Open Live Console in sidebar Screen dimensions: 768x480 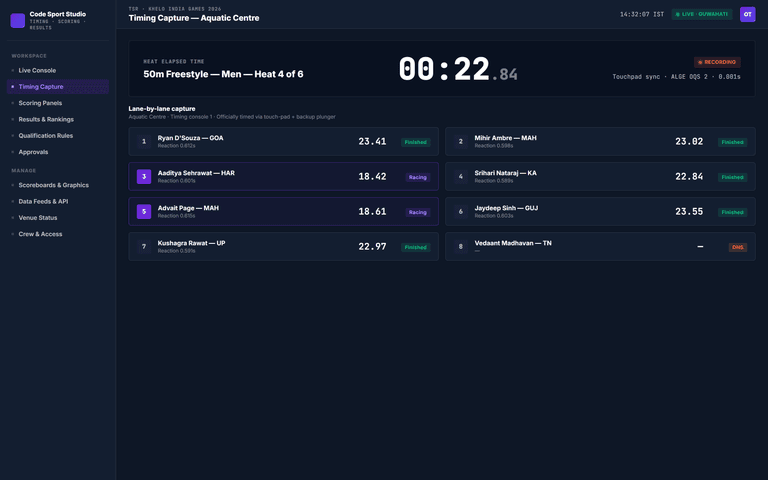58,71
